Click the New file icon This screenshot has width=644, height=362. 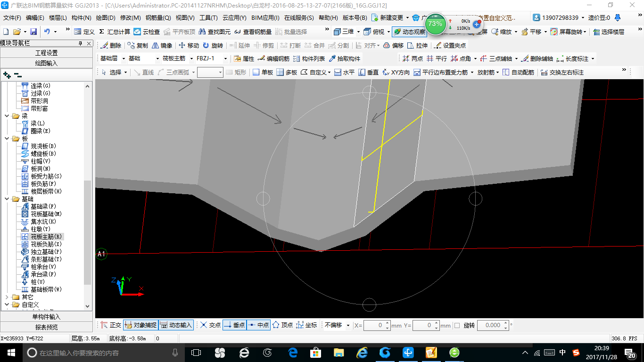coord(6,32)
